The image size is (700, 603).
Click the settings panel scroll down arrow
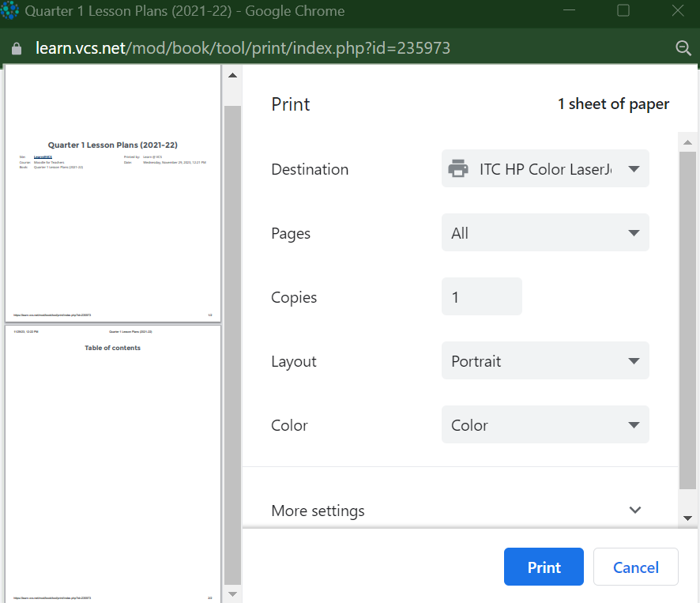coord(687,518)
